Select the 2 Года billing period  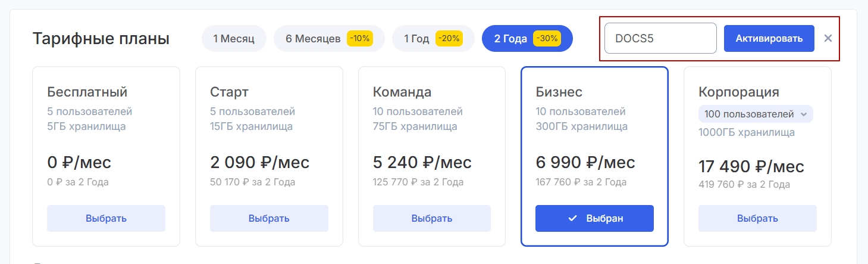tap(510, 39)
